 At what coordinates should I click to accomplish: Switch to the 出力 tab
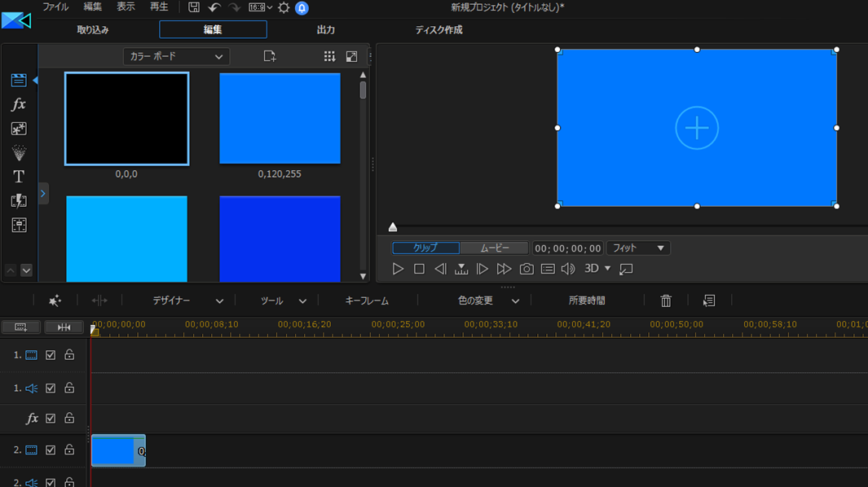click(x=326, y=30)
